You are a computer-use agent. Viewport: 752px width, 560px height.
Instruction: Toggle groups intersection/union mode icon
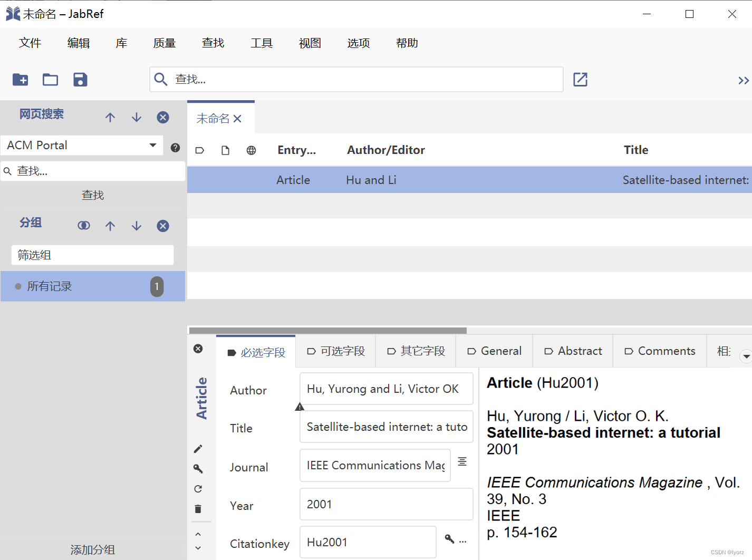click(84, 226)
